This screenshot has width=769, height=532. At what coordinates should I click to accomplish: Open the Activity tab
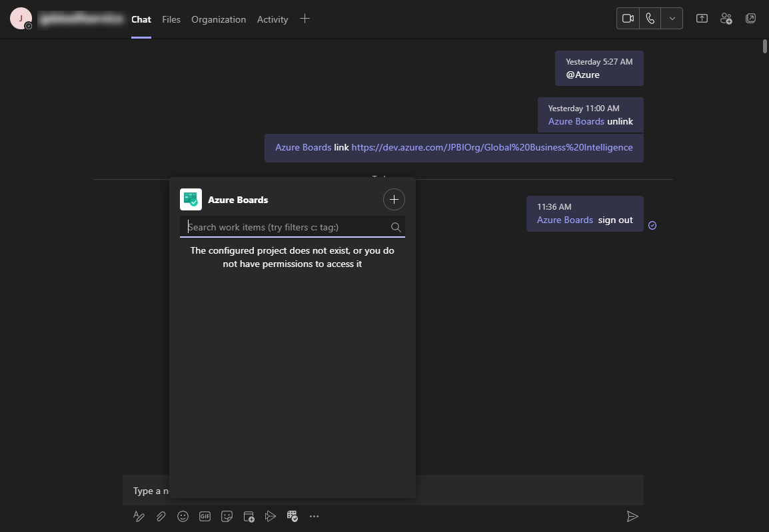(273, 19)
